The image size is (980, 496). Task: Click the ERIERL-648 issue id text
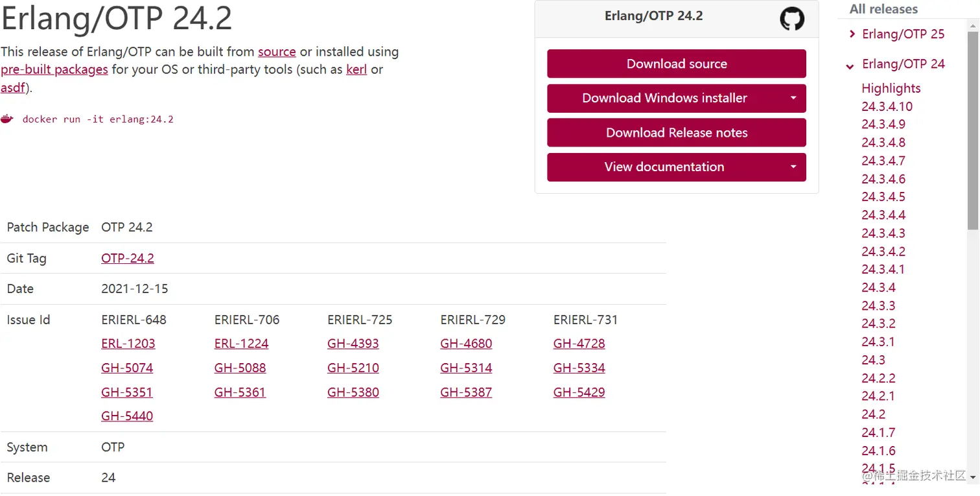[134, 320]
